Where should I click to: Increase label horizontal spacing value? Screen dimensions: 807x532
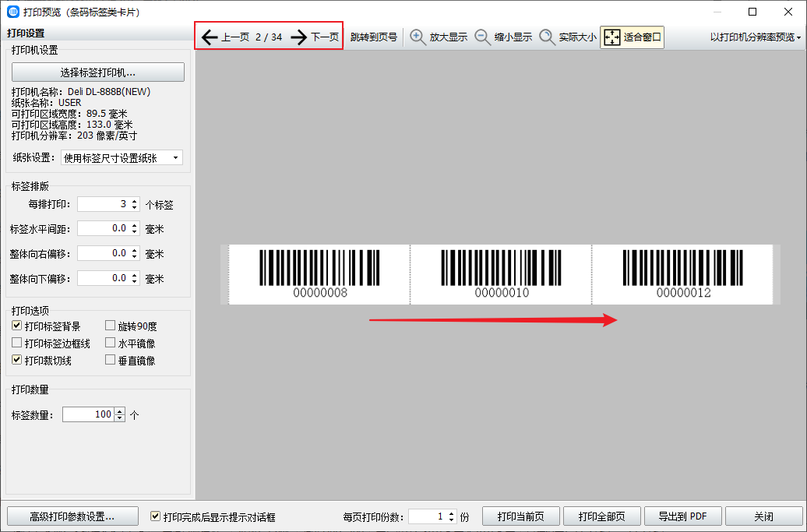[134, 225]
